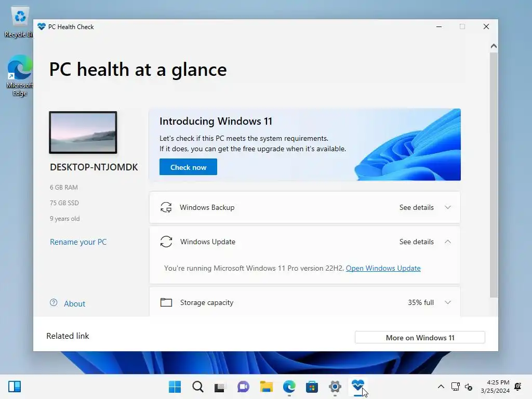Image resolution: width=532 pixels, height=399 pixels.
Task: Click the 6 GB RAM text
Action: (64, 187)
